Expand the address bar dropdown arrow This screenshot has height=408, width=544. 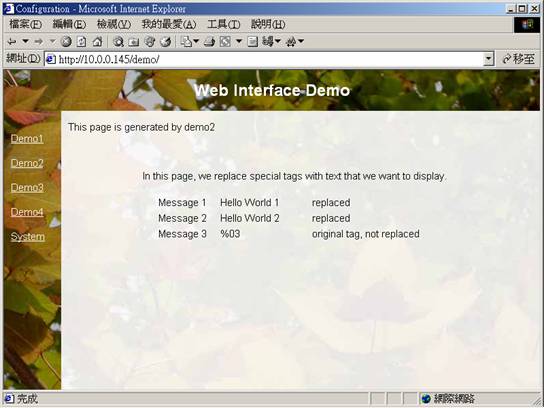point(488,59)
